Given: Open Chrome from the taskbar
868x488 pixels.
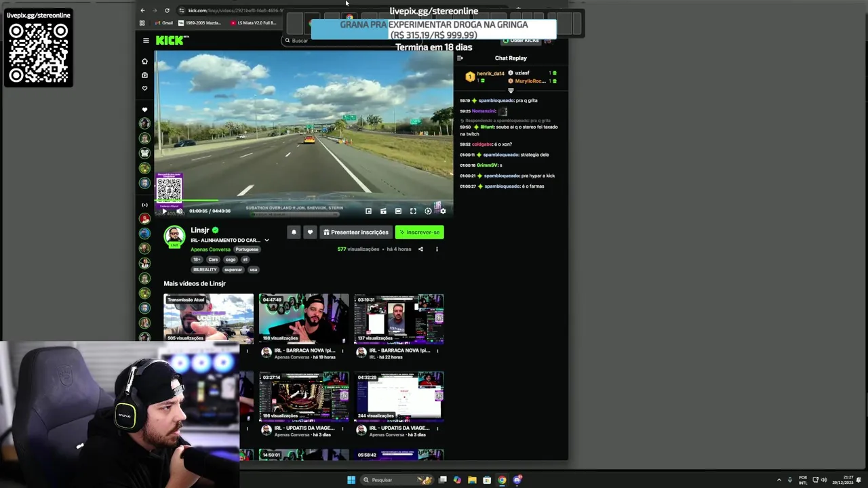Looking at the screenshot, I should (502, 480).
